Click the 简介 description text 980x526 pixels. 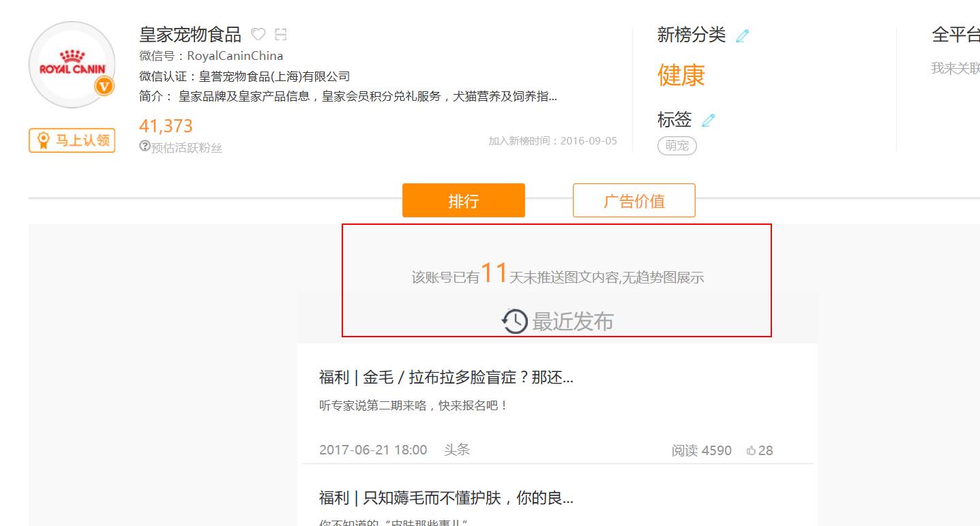348,96
